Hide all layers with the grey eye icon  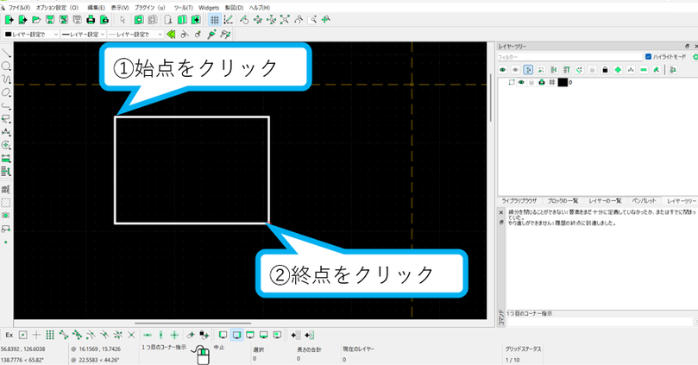click(x=515, y=70)
